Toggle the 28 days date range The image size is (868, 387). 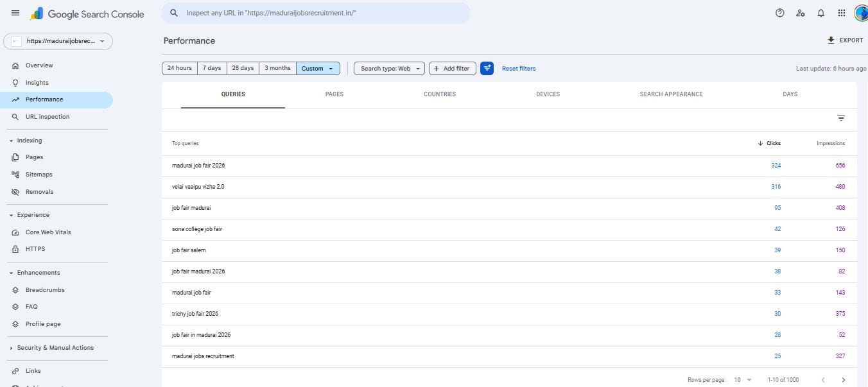coord(242,68)
